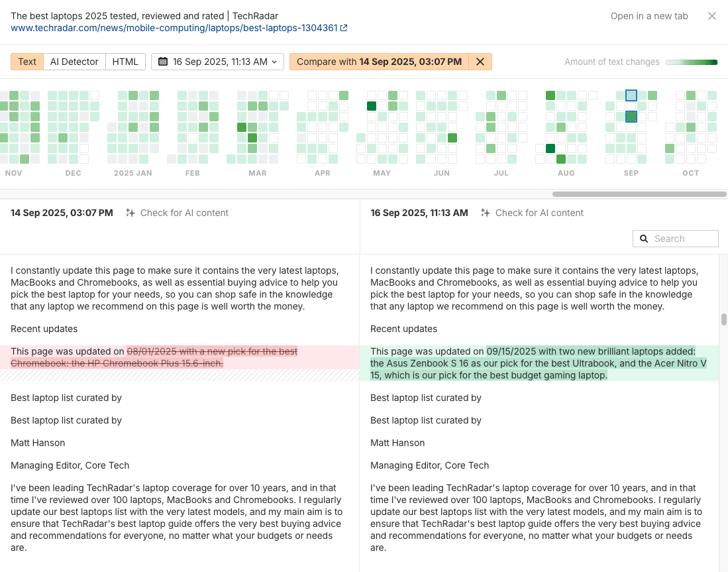Select the light blue selected square above SEP

coord(631,95)
